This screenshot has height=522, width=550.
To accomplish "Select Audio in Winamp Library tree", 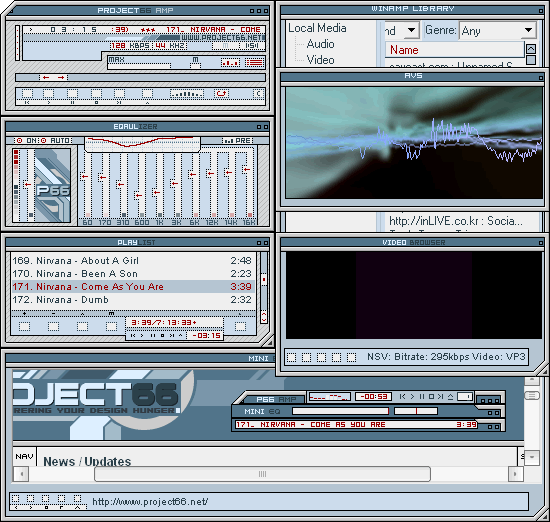I will [320, 44].
